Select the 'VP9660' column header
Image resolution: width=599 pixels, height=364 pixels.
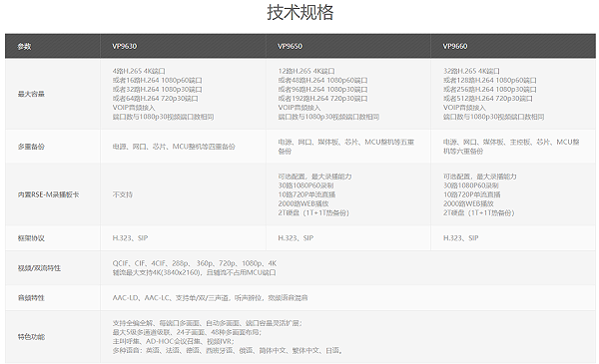(455, 46)
